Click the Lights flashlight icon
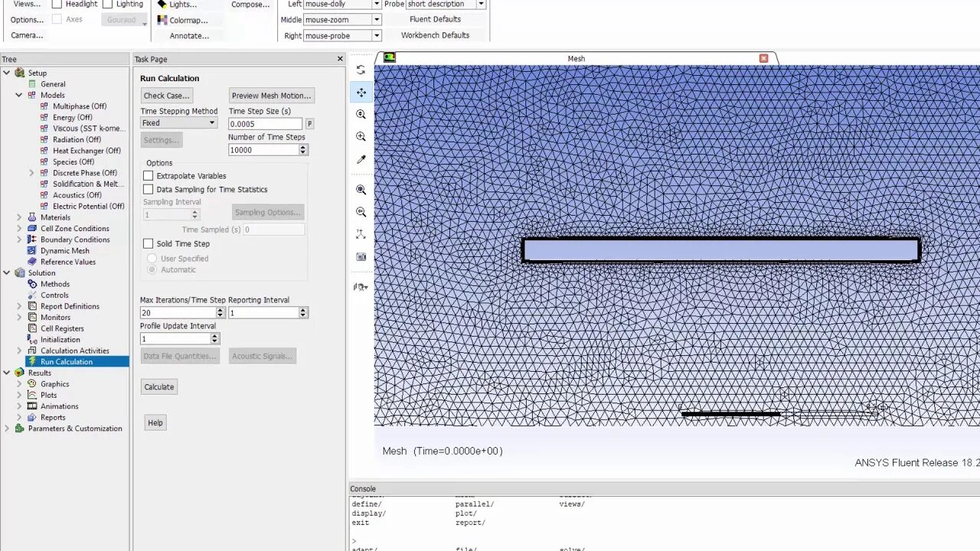This screenshot has width=980, height=551. coord(162,4)
